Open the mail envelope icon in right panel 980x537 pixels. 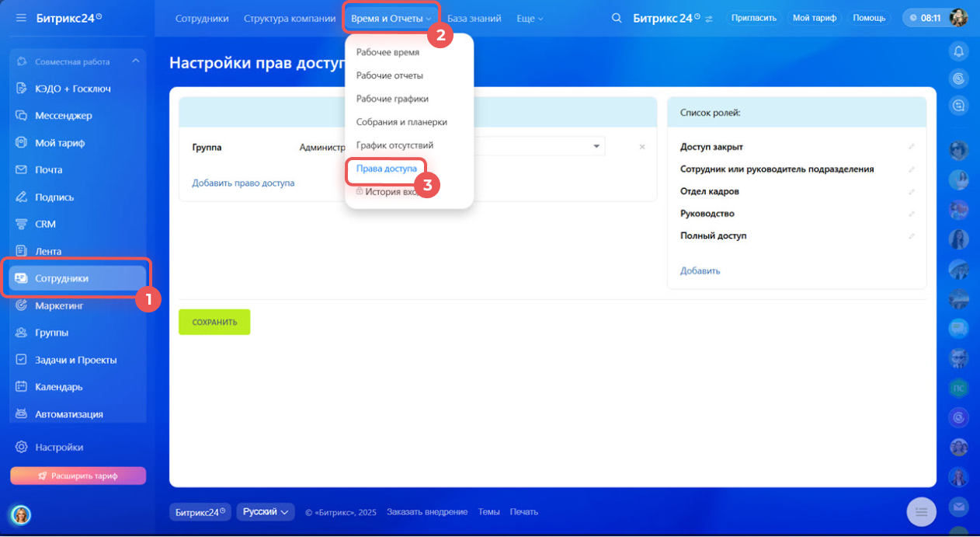point(958,506)
